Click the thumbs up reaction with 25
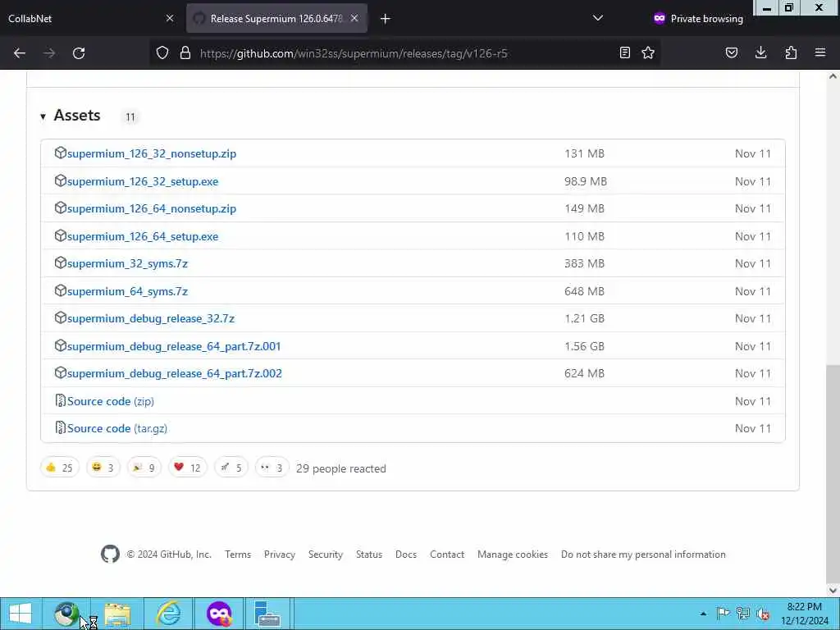Image resolution: width=840 pixels, height=630 pixels. click(59, 468)
